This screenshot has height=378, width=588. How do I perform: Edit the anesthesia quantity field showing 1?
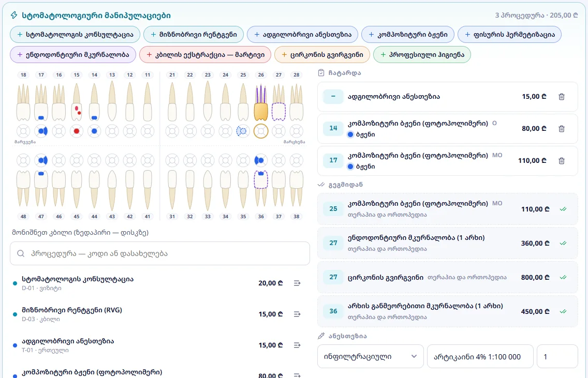pyautogui.click(x=557, y=356)
